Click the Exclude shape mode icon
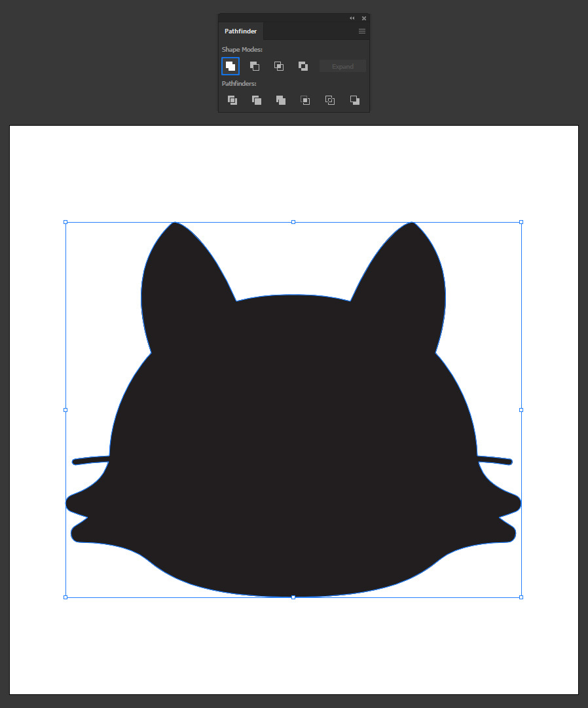The height and width of the screenshot is (708, 588). tap(303, 66)
